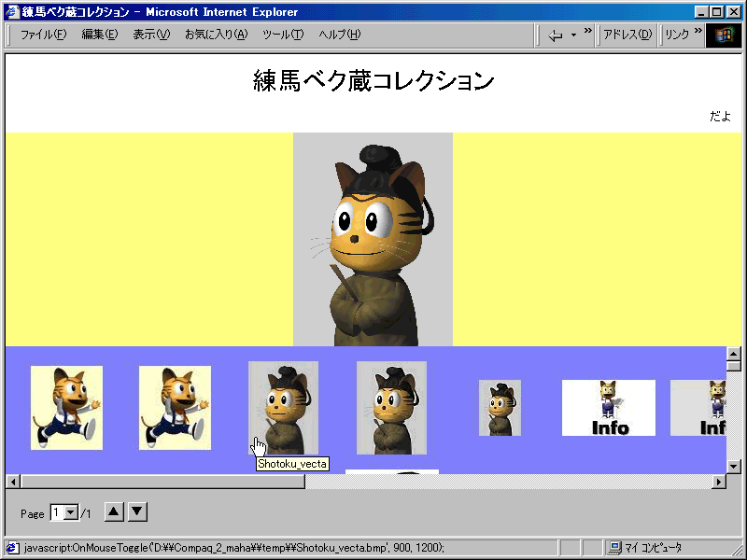Open the 表示(V) menu
This screenshot has width=747, height=560.
pyautogui.click(x=151, y=35)
